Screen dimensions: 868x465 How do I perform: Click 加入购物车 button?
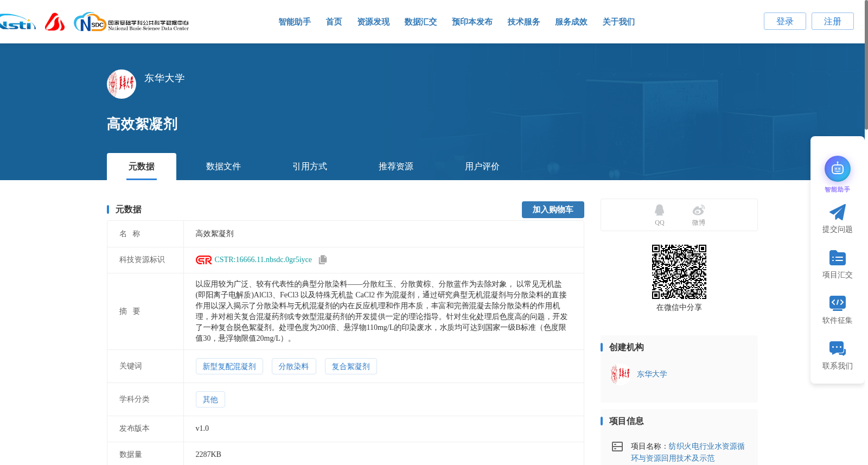click(x=553, y=209)
